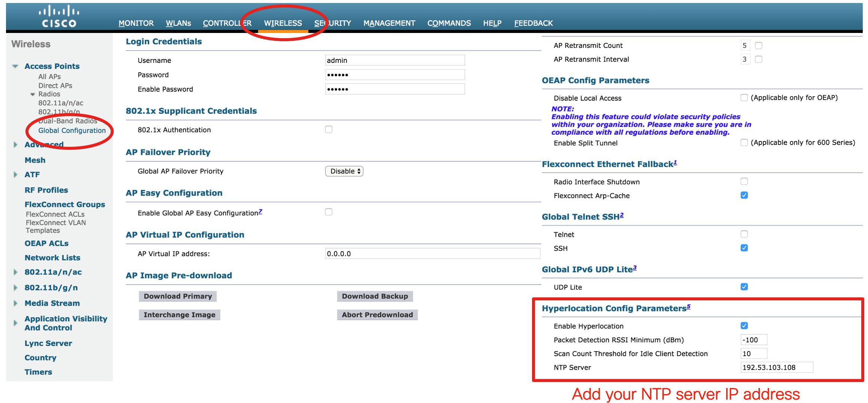Collapse the Access Points tree
Viewport: 868px width, 403px height.
coord(15,66)
